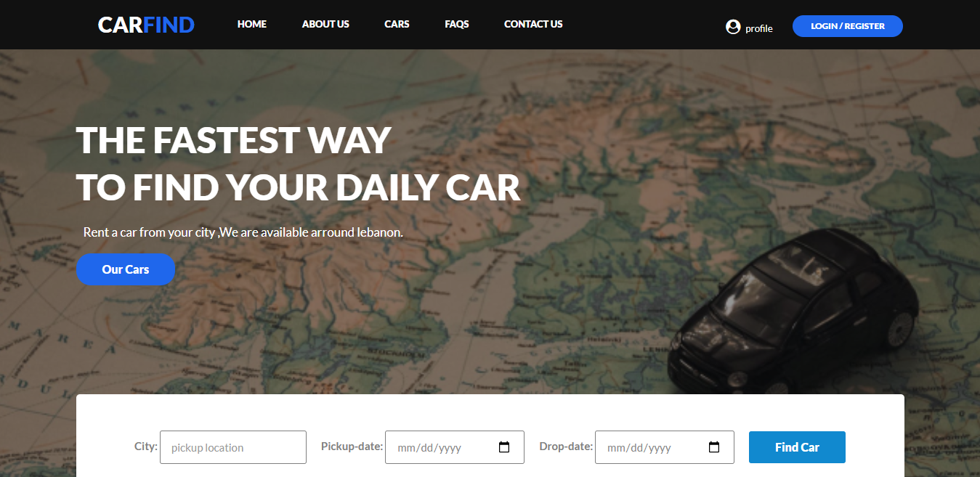Click the Drop-date label
Image resolution: width=980 pixels, height=477 pixels.
pos(567,447)
